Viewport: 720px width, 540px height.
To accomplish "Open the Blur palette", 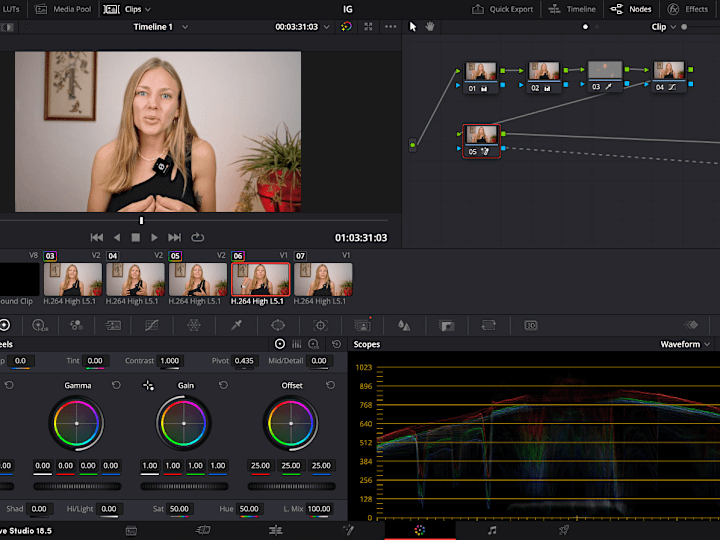I will (404, 326).
